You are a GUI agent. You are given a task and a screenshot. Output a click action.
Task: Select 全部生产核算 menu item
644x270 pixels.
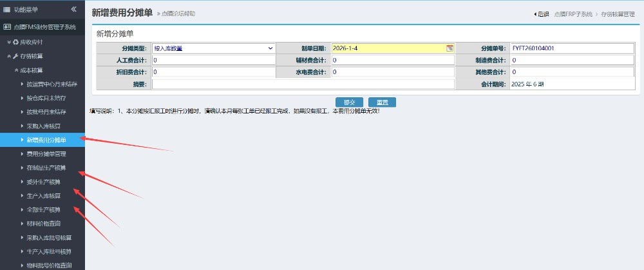44,210
